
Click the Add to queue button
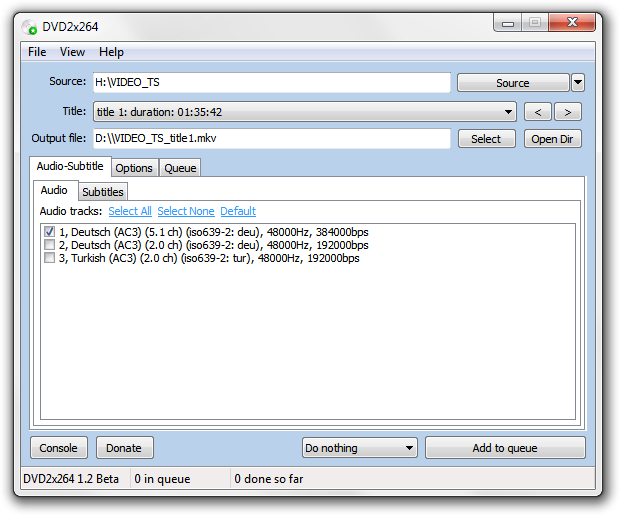pos(505,448)
